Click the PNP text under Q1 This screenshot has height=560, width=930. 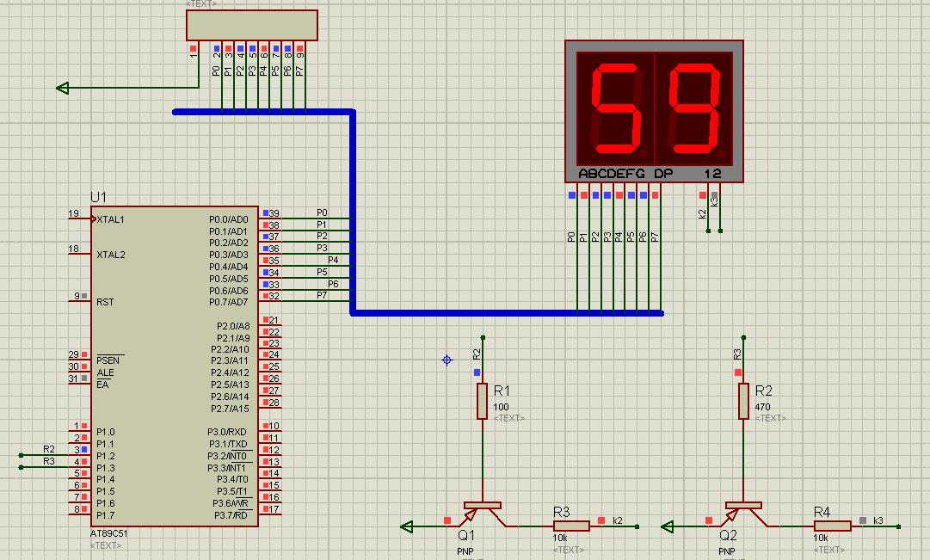(465, 551)
